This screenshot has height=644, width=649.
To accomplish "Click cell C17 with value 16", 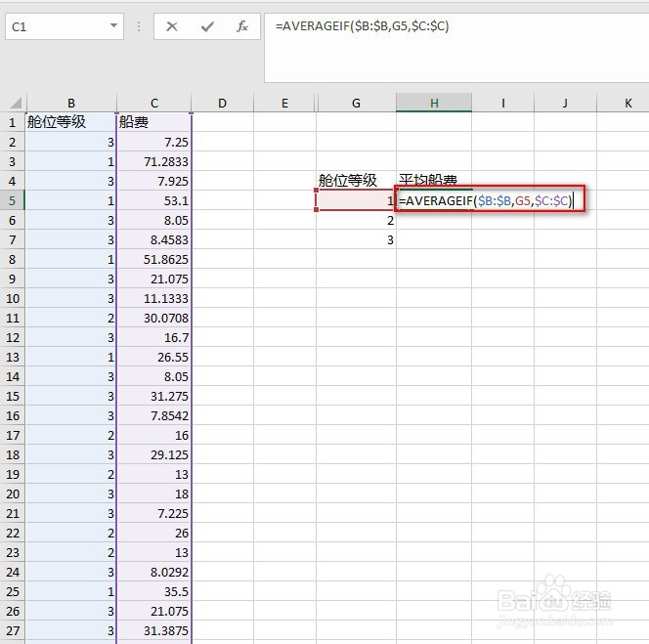I will point(154,435).
